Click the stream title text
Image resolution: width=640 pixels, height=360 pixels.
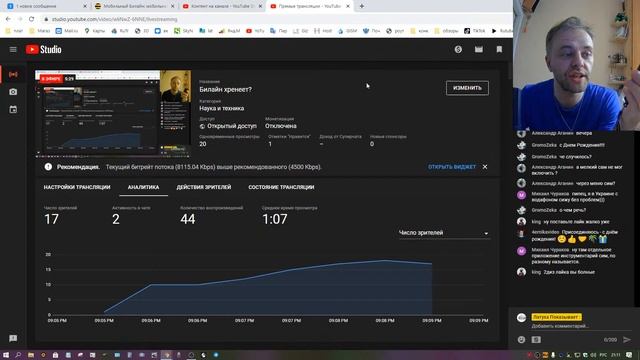tap(225, 89)
